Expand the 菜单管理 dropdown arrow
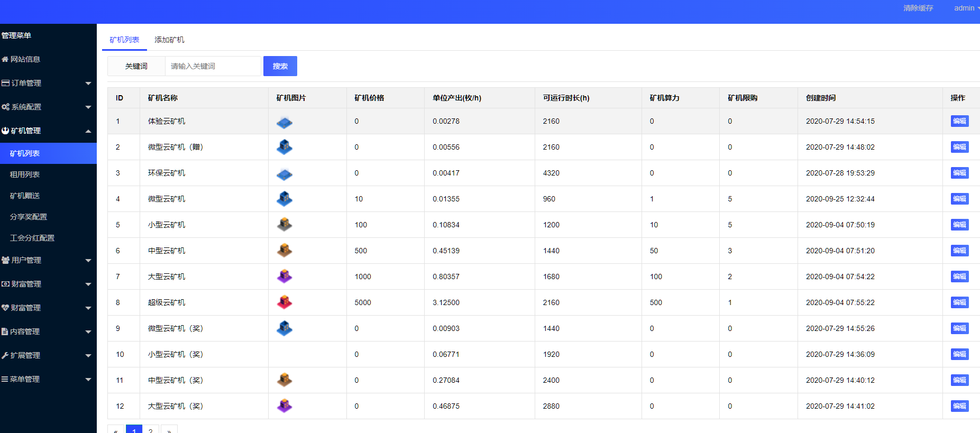The width and height of the screenshot is (980, 433). coord(88,380)
